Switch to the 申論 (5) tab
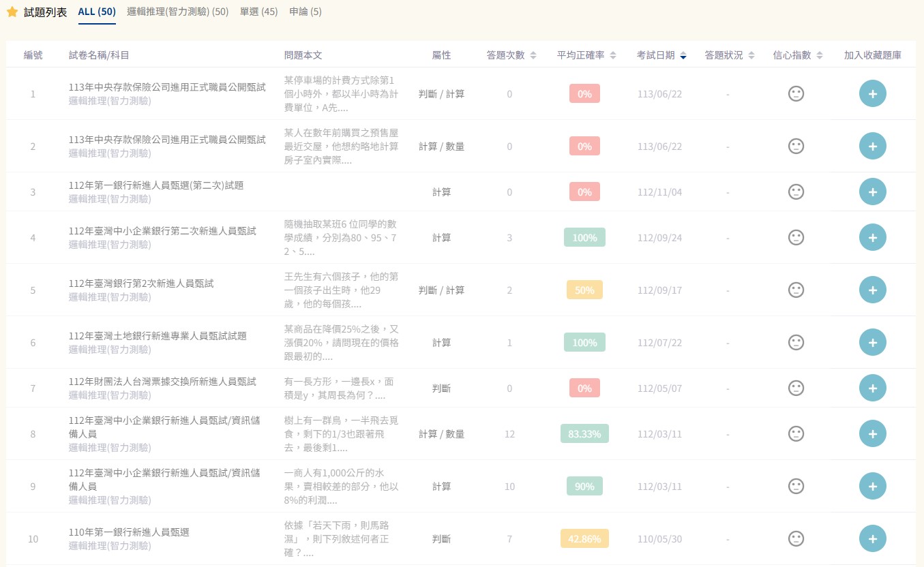The width and height of the screenshot is (924, 567). tap(305, 12)
